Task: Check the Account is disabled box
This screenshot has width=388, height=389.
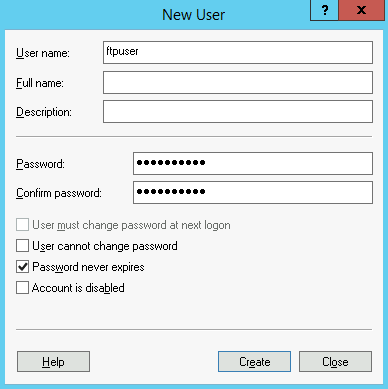Action: point(22,288)
